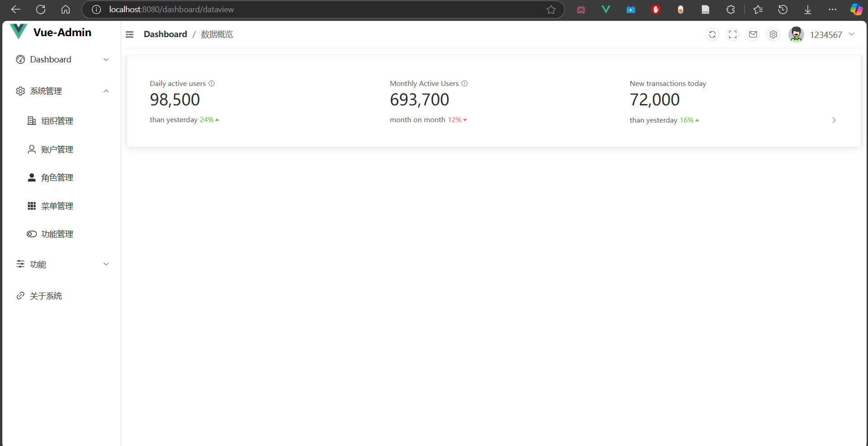This screenshot has width=868, height=446.
Task: Go to 角色管理 page
Action: tap(57, 178)
